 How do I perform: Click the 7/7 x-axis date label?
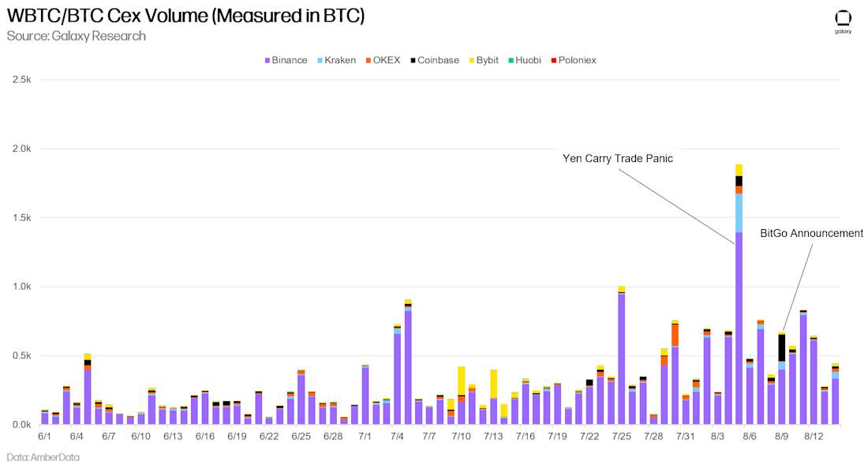[429, 436]
